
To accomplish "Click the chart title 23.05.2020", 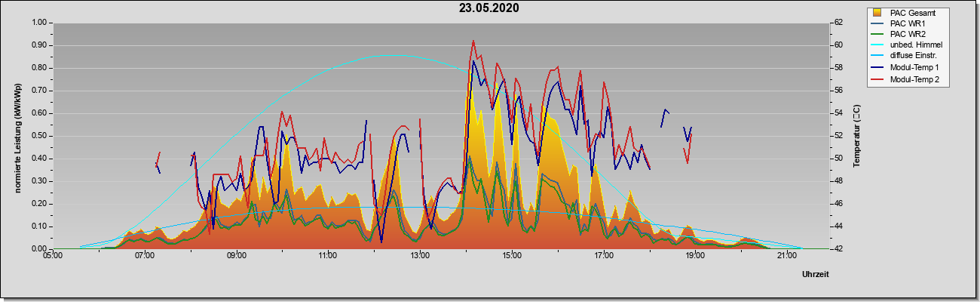I will point(489,8).
